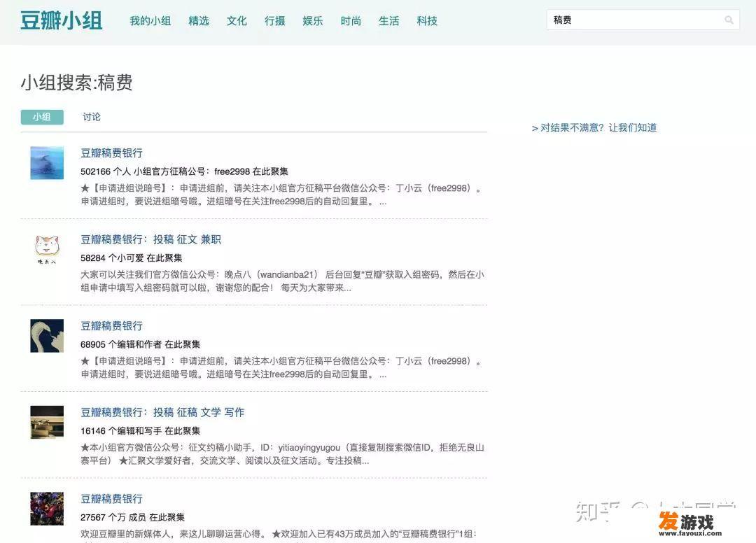The width and height of the screenshot is (756, 543).
Task: Open 我的小组 in the navigation
Action: pos(150,21)
